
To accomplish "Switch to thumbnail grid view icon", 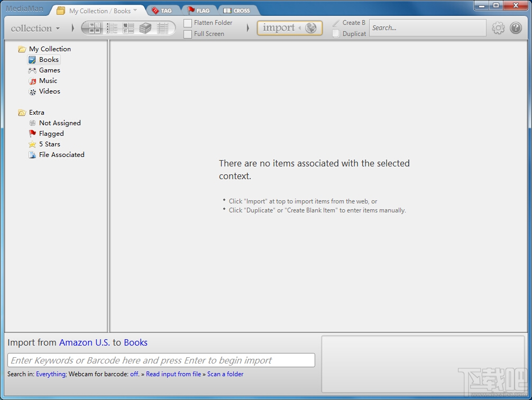I will click(x=95, y=28).
